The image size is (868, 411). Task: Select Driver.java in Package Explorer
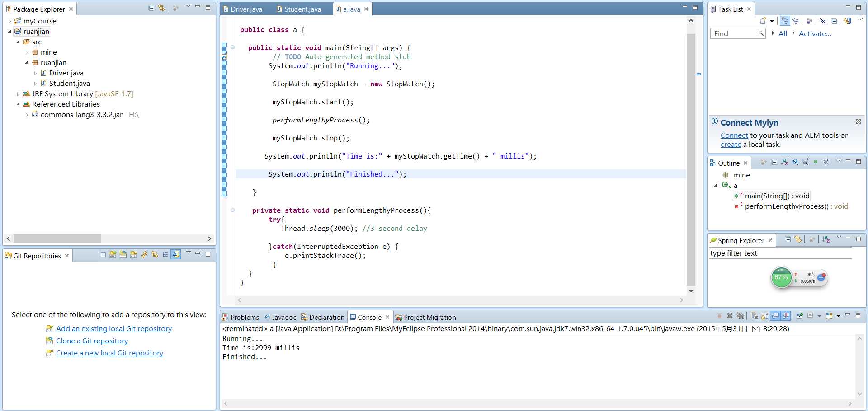click(66, 73)
